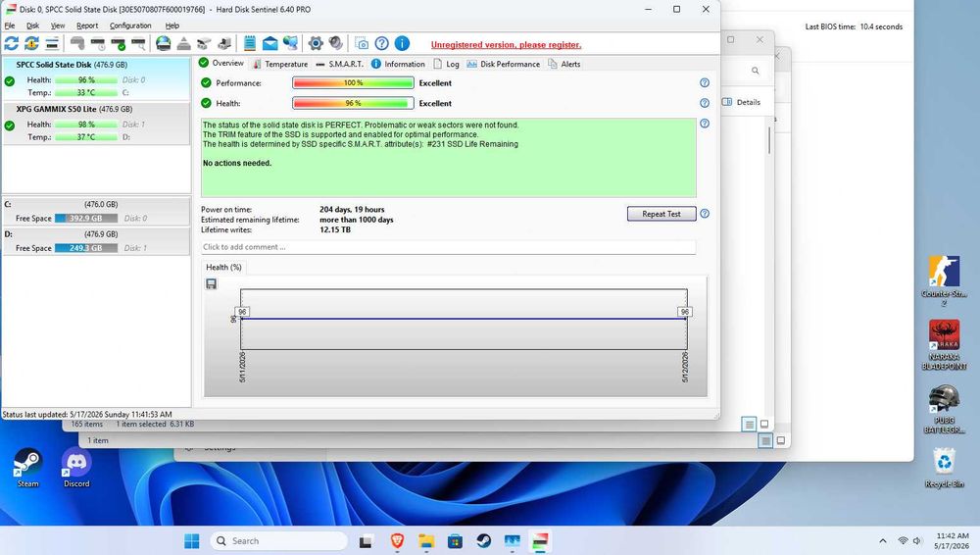Click the disk with magnifier toolbar icon
Screen dimensions: 980x555
138,43
